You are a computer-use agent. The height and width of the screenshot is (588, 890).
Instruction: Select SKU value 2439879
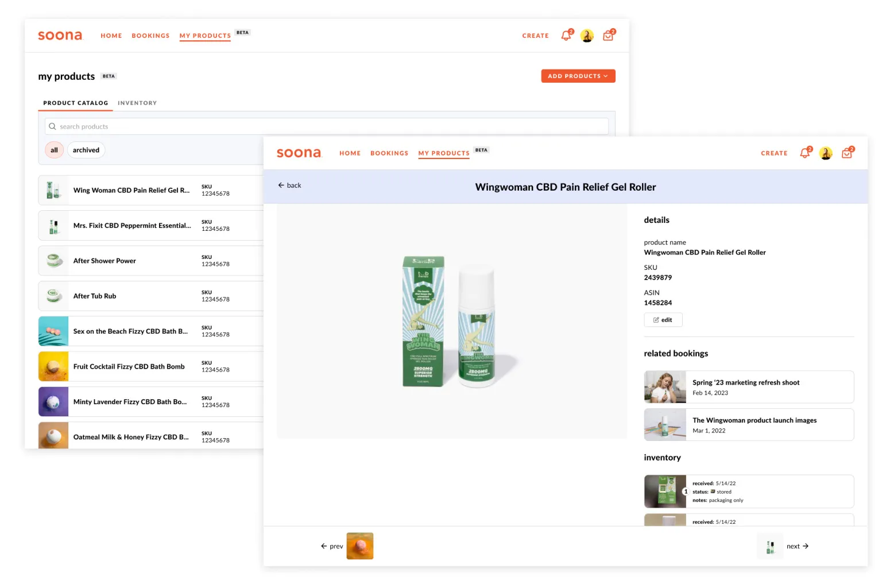click(658, 277)
